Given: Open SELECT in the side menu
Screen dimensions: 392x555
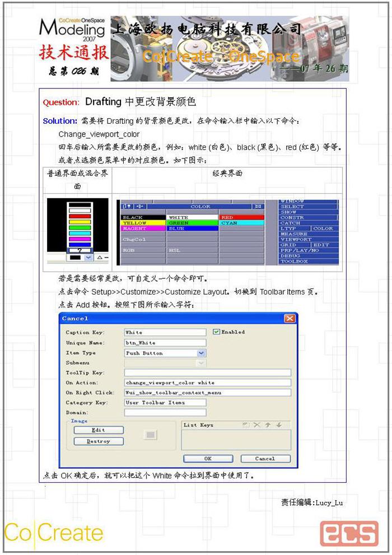Looking at the screenshot, I should (308, 206).
